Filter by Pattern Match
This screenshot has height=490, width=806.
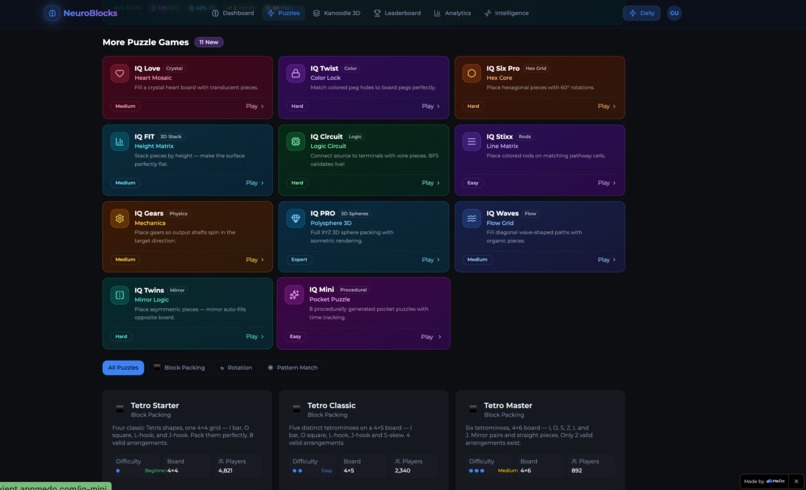click(x=292, y=368)
